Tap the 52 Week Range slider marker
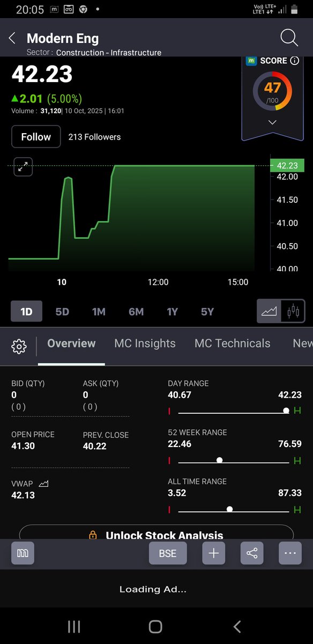Viewport: 313px width, 644px height. pos(219,460)
